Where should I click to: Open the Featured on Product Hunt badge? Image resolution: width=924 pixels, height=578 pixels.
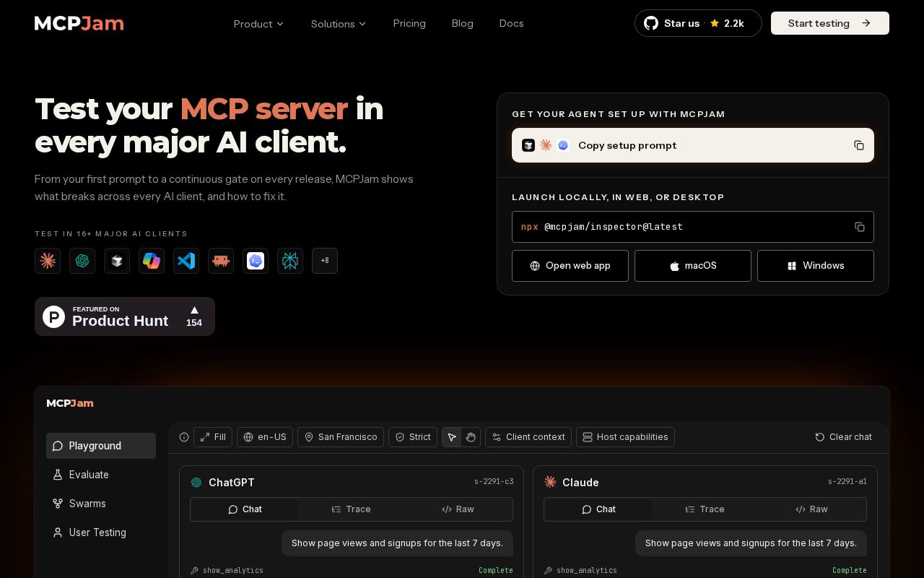tap(125, 316)
